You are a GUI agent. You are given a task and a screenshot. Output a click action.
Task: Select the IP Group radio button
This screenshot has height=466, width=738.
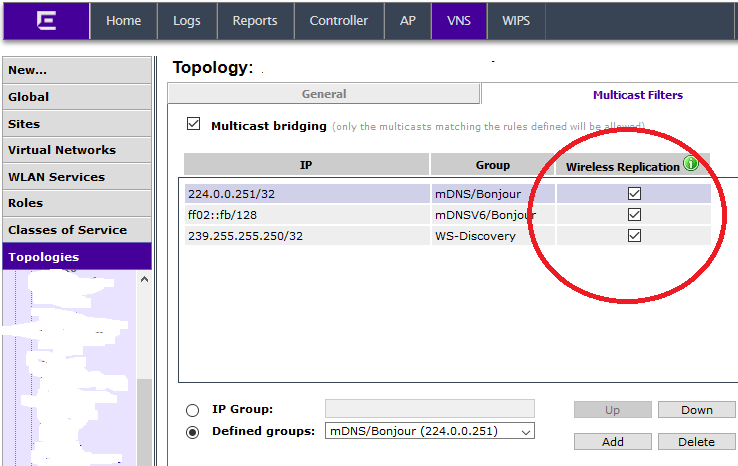(192, 410)
